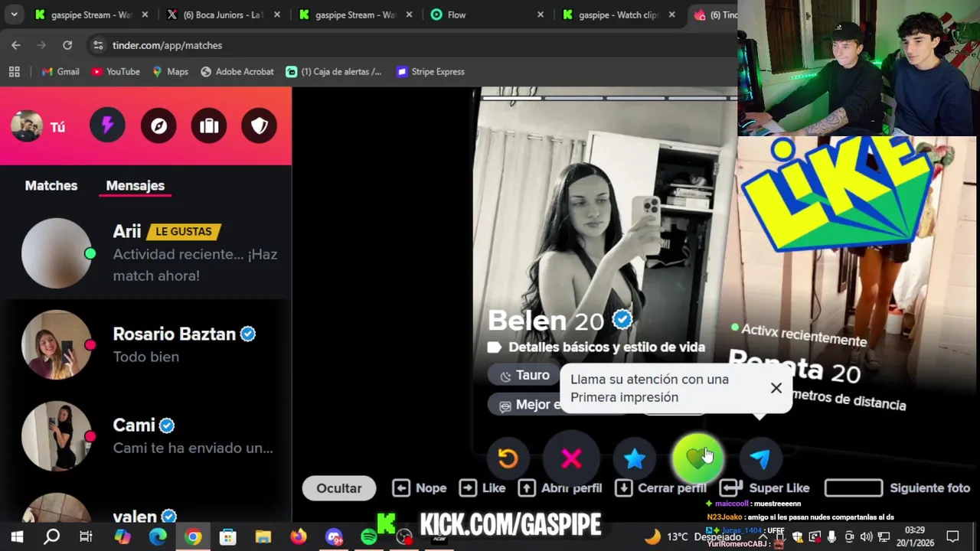Image resolution: width=980 pixels, height=551 pixels.
Task: Click the Abrir perfil shortcut
Action: click(x=560, y=488)
